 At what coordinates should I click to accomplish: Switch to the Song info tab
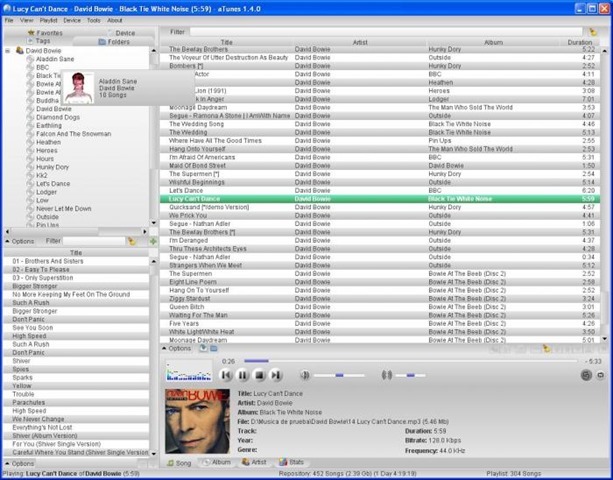tap(179, 463)
